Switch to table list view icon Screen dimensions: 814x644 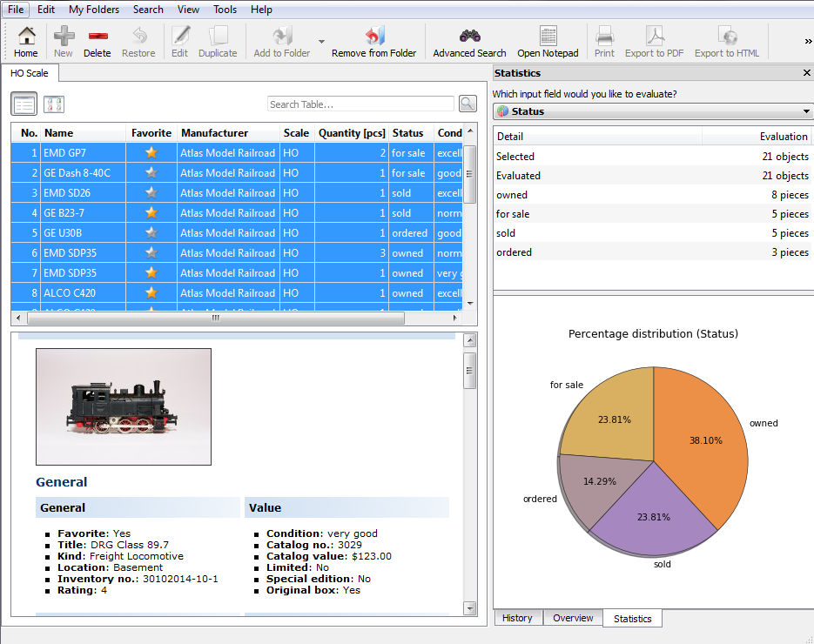tap(24, 104)
